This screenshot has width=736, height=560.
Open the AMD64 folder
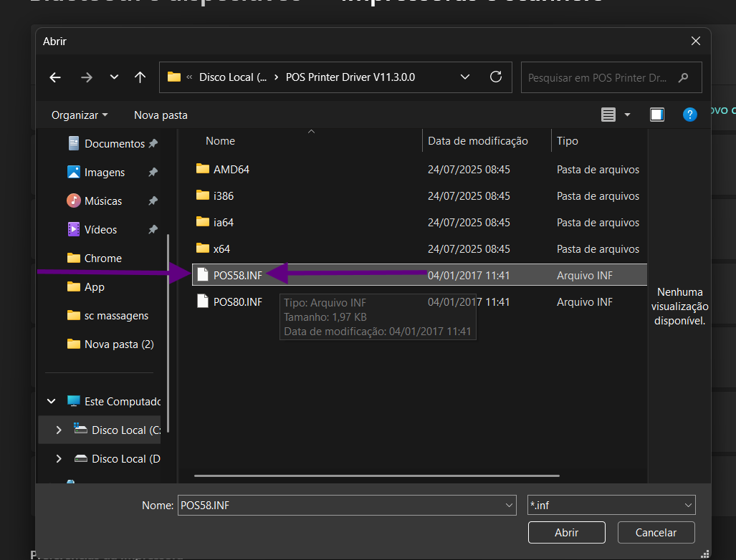point(231,170)
